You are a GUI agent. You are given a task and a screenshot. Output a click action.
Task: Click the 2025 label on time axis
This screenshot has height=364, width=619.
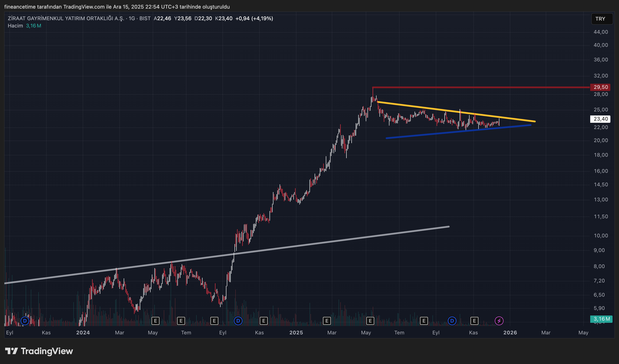click(296, 333)
